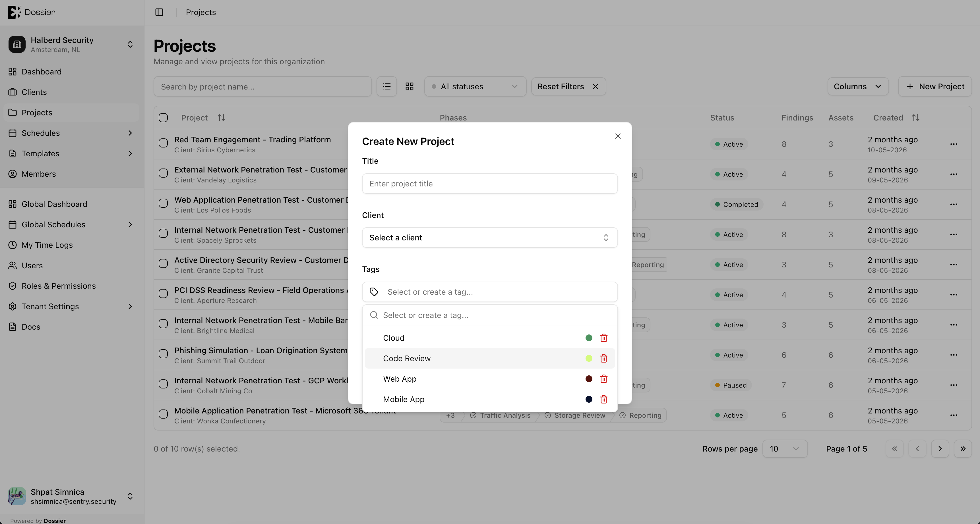Image resolution: width=980 pixels, height=524 pixels.
Task: Select all projects header checkbox
Action: pyautogui.click(x=163, y=117)
